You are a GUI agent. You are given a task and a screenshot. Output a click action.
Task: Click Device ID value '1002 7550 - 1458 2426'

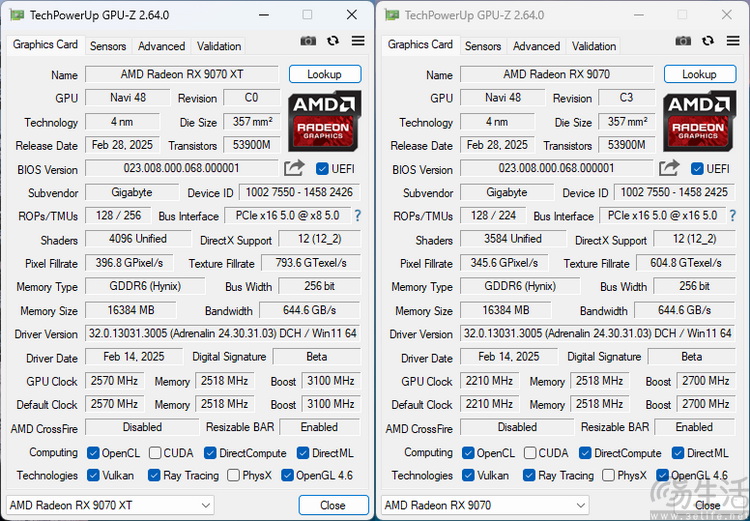click(299, 192)
